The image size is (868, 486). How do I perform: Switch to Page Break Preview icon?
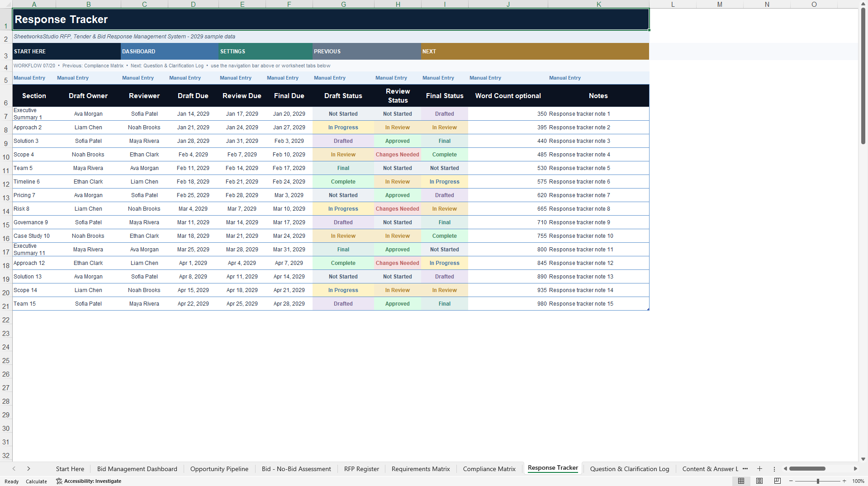click(778, 481)
